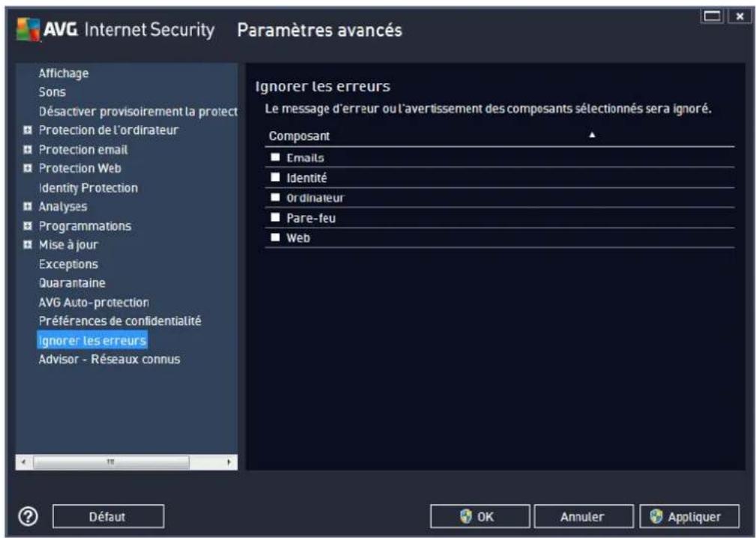Screen dimensions: 756x538
Task: Click tree scrollbar left arrow
Action: [23, 462]
